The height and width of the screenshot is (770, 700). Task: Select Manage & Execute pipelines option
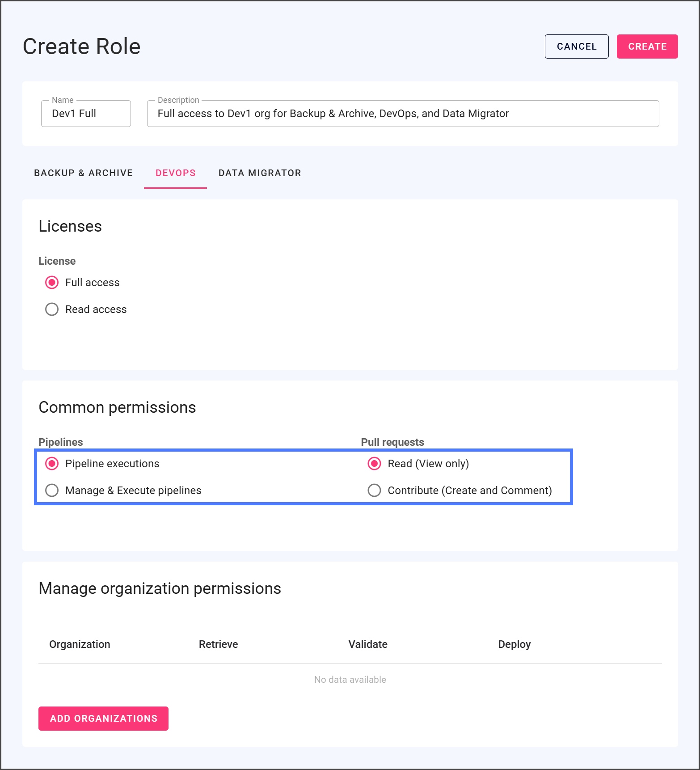tap(52, 491)
